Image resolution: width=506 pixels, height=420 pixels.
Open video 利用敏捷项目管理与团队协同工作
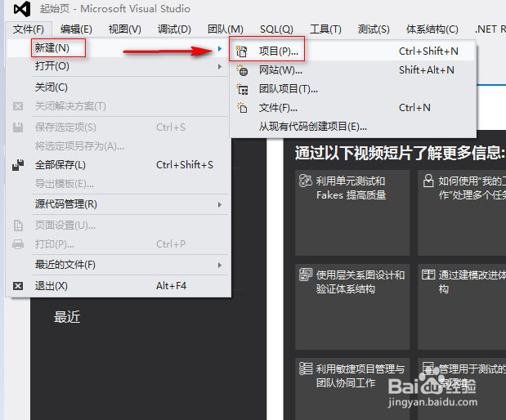[352, 389]
